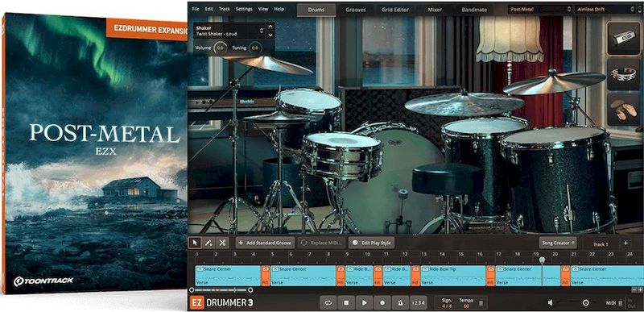Mute output via the speaker icon

(x=550, y=302)
